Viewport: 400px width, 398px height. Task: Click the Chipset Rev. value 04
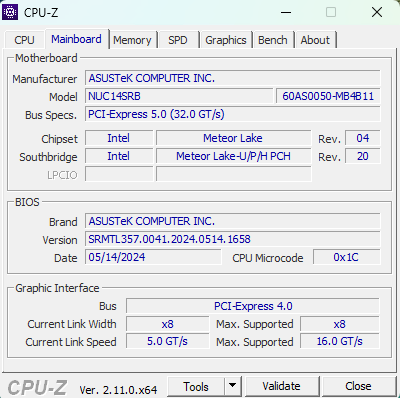pyautogui.click(x=363, y=138)
